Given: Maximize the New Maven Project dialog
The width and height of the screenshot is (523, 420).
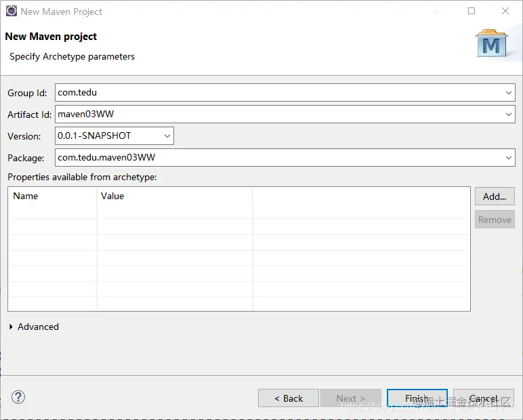Looking at the screenshot, I should pyautogui.click(x=472, y=11).
